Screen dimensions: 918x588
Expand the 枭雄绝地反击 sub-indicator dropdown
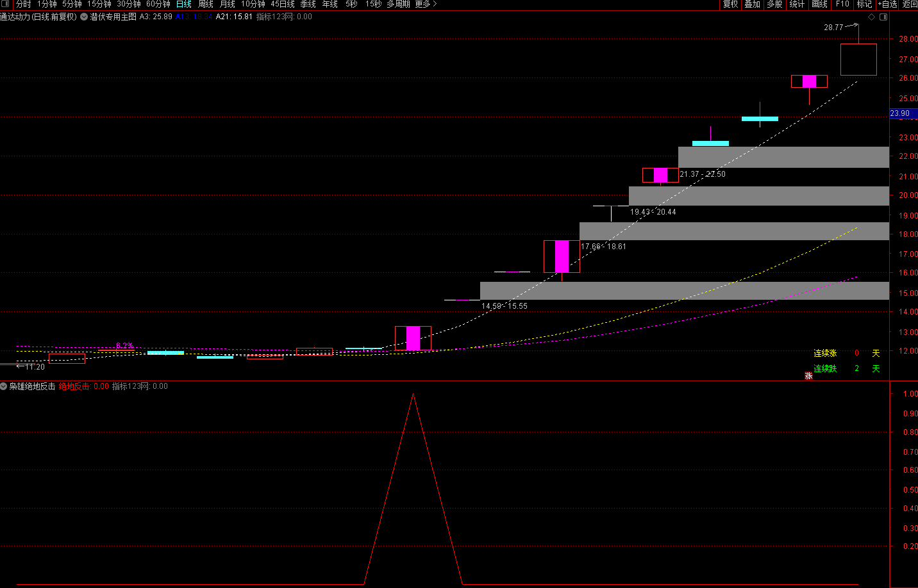4,386
